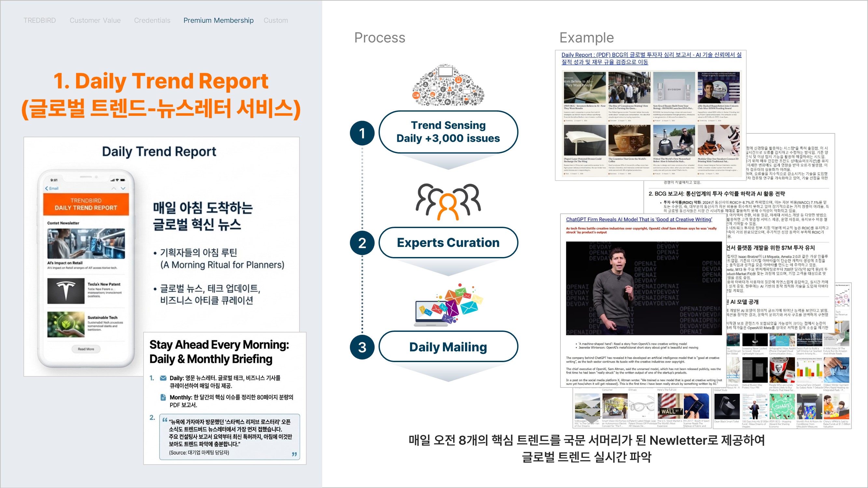Click the Process heading
Screen dimensions: 868x488
click(x=380, y=38)
